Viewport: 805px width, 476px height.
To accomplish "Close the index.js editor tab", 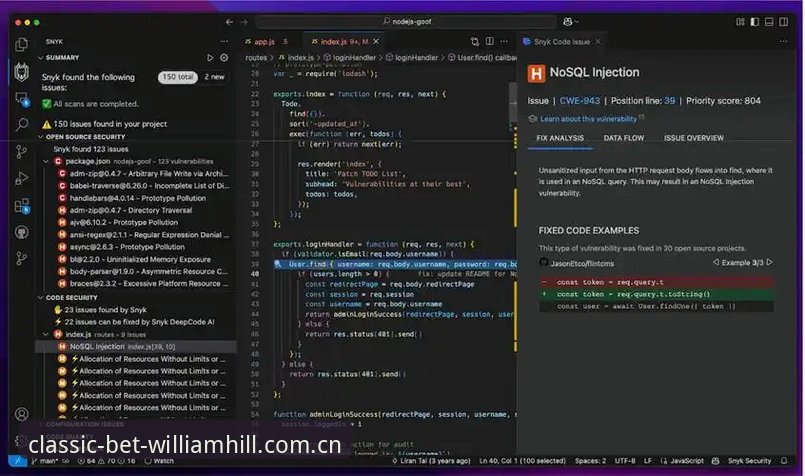I will tap(376, 42).
